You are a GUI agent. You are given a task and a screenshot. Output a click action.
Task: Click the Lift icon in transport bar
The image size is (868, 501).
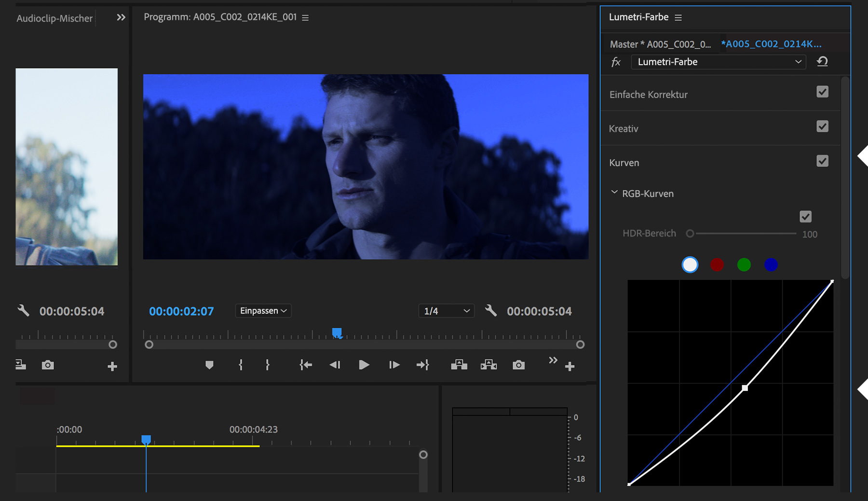click(x=459, y=365)
